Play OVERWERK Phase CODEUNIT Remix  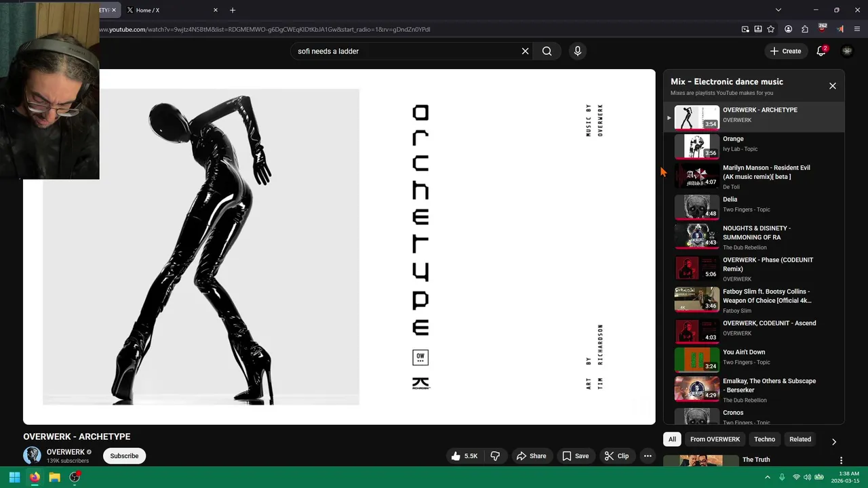(754, 268)
